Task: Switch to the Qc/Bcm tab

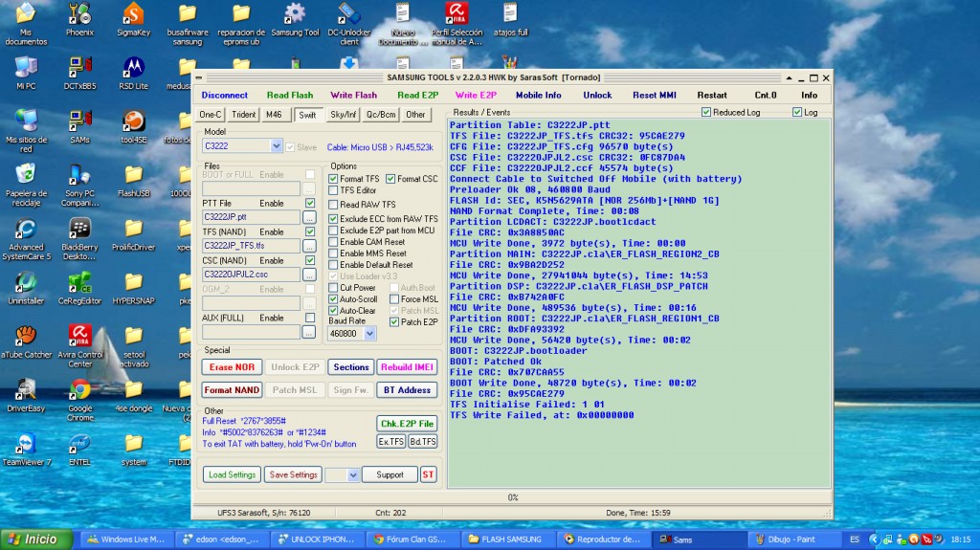Action: [x=381, y=115]
